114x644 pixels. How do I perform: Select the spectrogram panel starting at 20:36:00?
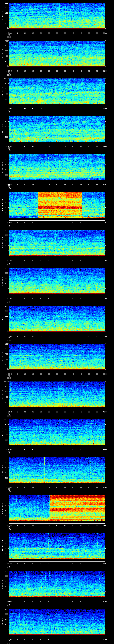pyautogui.click(x=57, y=281)
